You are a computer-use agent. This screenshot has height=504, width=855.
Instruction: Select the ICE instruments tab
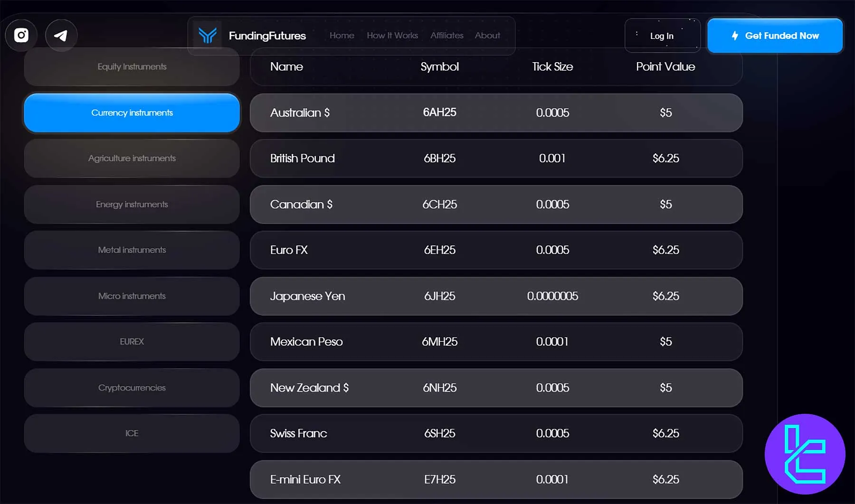[132, 433]
